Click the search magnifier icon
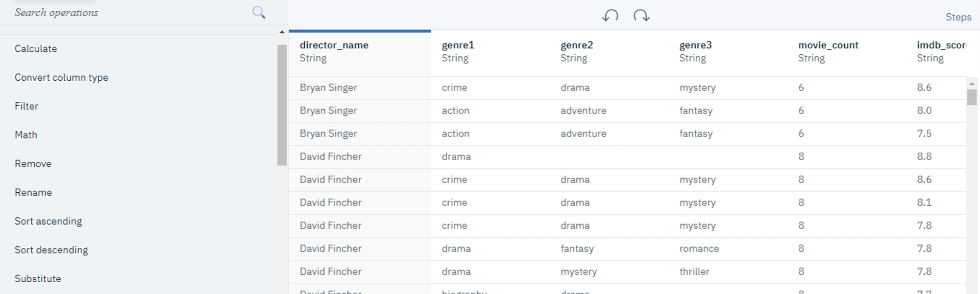This screenshot has height=294, width=980. (259, 13)
